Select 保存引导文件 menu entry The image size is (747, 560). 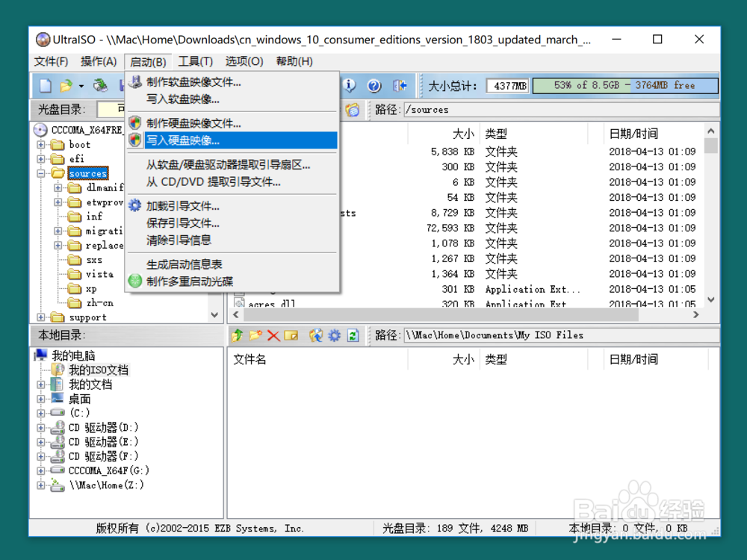pos(232,223)
